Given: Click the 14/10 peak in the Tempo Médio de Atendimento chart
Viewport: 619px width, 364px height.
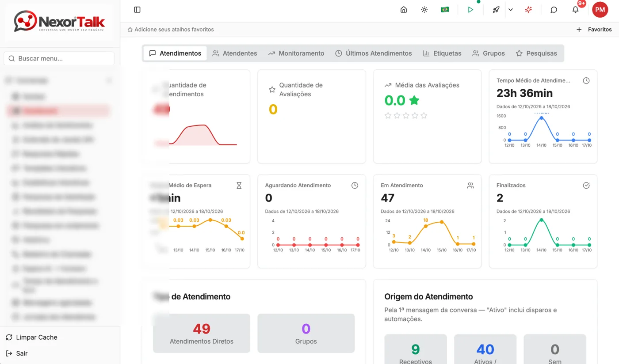Looking at the screenshot, I should click(x=541, y=118).
